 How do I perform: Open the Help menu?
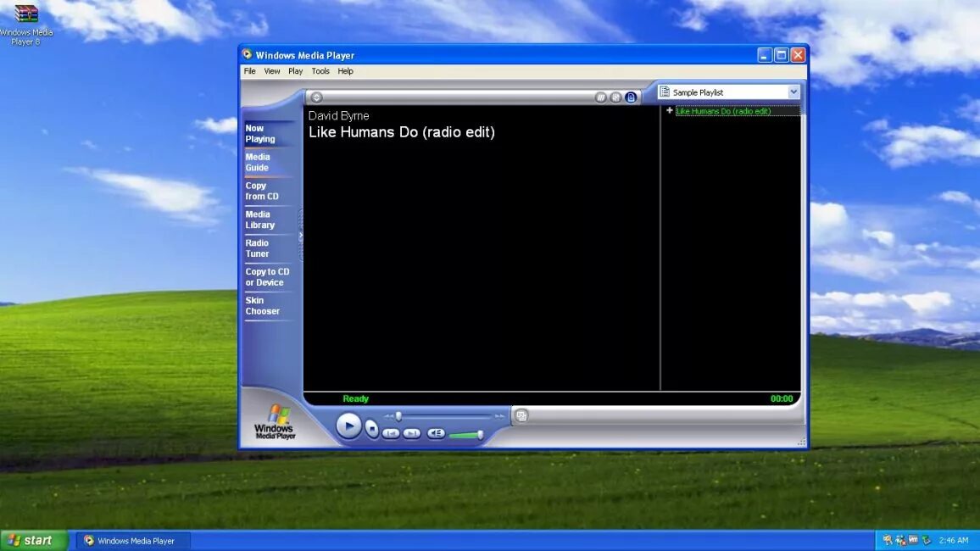pos(346,71)
